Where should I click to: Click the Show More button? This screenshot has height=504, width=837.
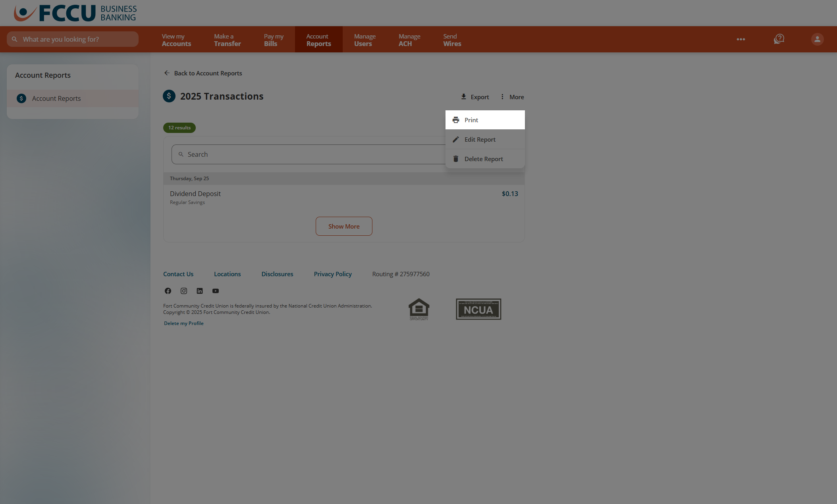click(x=344, y=226)
